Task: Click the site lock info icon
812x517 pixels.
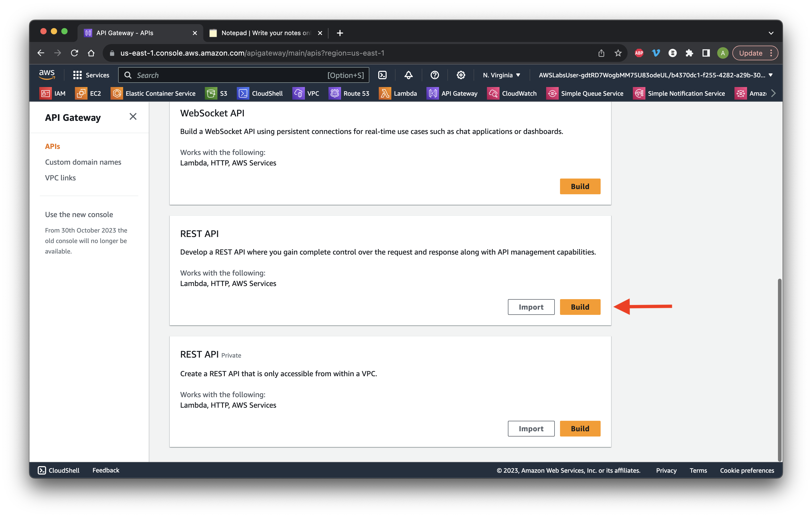Action: pyautogui.click(x=112, y=53)
